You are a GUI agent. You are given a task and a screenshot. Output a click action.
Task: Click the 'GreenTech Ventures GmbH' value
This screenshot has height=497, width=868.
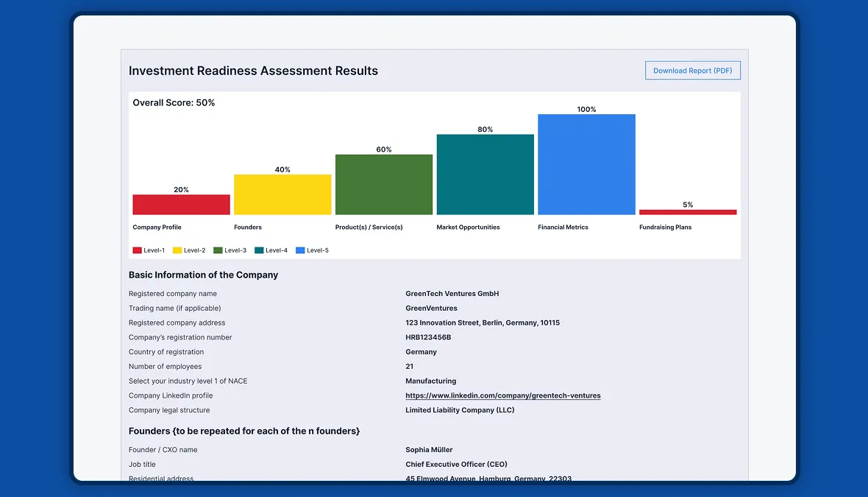[x=452, y=294]
